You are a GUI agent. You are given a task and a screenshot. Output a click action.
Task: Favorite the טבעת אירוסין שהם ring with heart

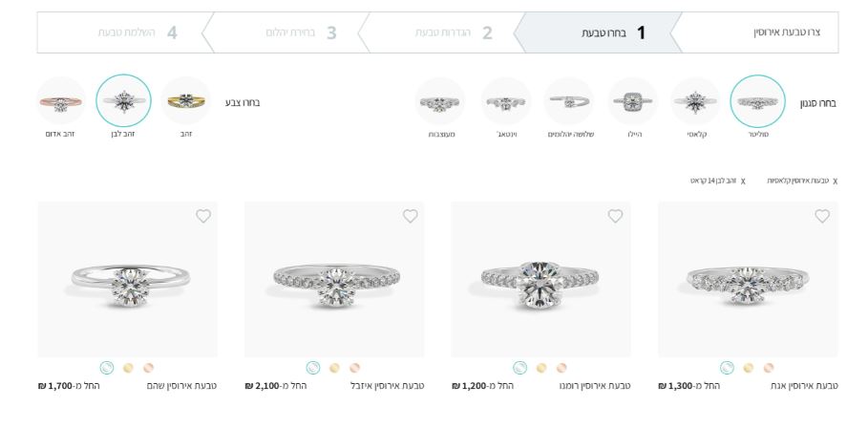click(x=203, y=216)
